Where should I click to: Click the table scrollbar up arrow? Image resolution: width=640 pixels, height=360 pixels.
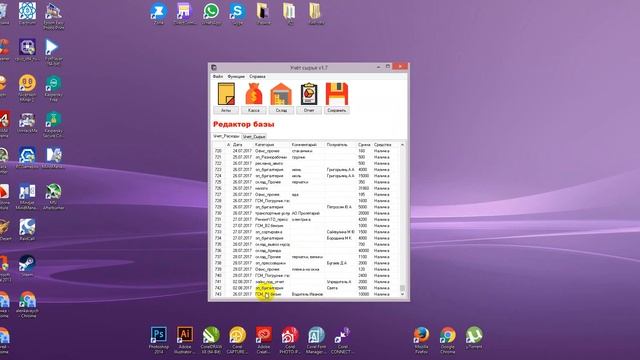tap(402, 145)
